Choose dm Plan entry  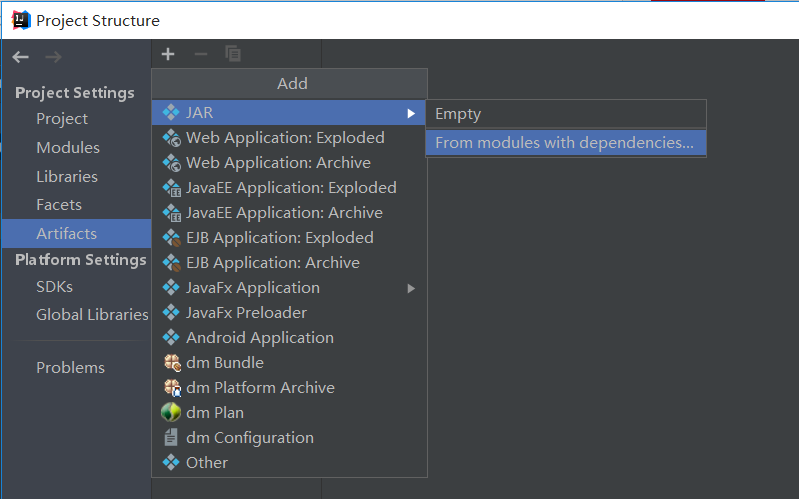[x=288, y=412]
